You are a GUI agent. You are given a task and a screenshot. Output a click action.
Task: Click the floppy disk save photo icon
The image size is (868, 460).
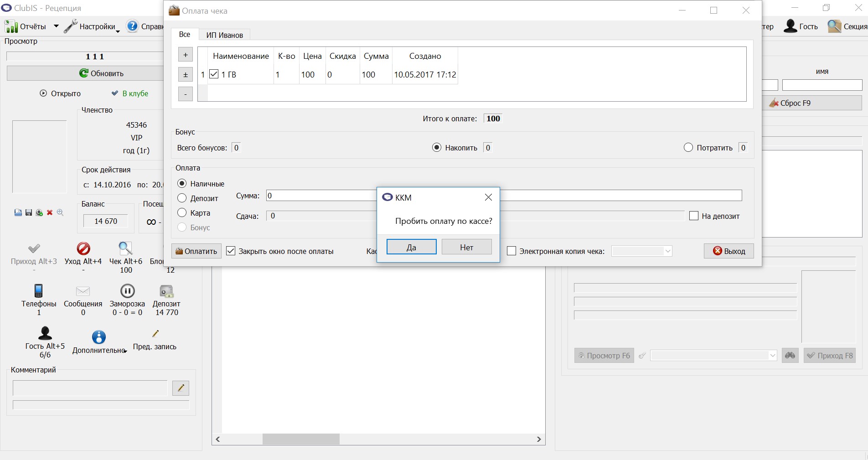coord(29,212)
